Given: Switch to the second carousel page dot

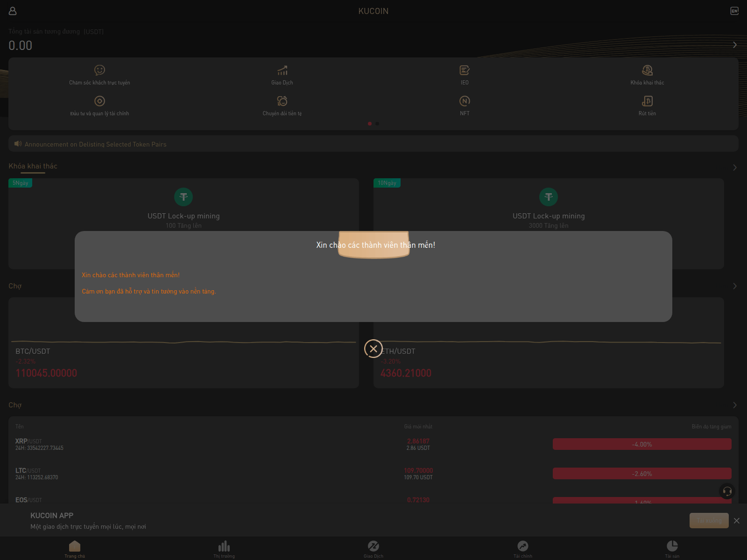Looking at the screenshot, I should pos(377,124).
